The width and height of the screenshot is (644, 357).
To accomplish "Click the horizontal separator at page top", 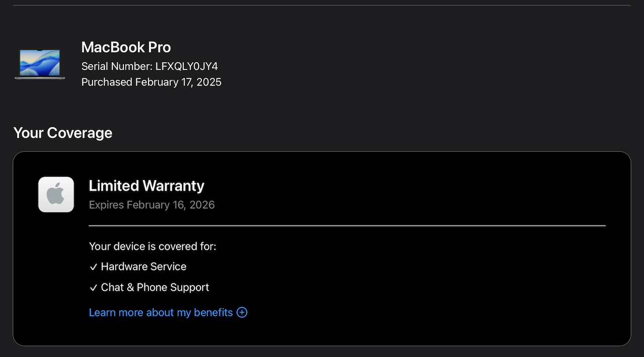I will (x=322, y=6).
